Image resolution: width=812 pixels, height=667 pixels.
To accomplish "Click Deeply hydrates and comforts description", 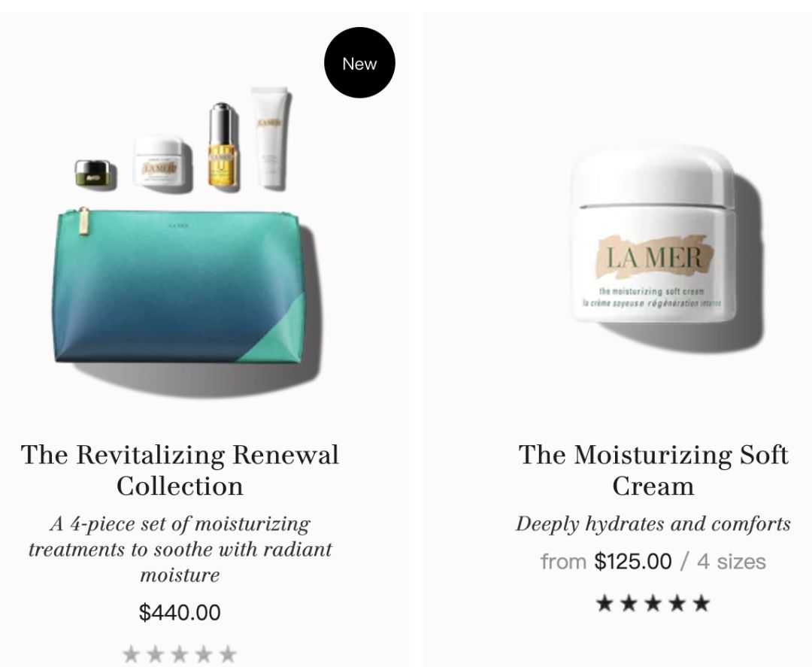I will coord(653,523).
